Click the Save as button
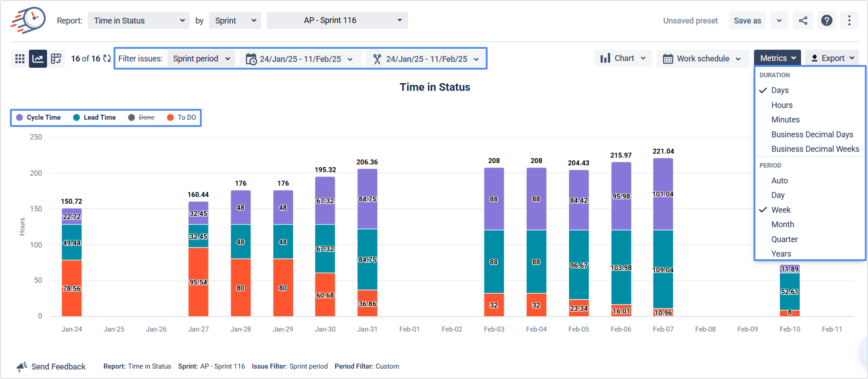868x379 pixels. coord(747,21)
